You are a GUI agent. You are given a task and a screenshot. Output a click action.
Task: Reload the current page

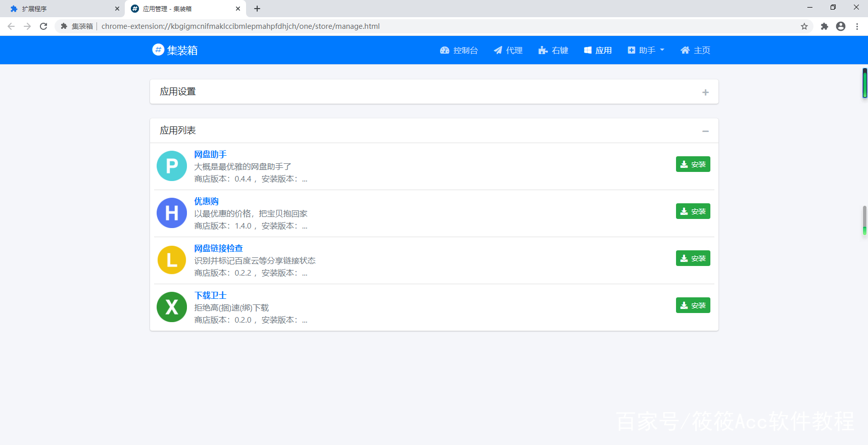43,26
